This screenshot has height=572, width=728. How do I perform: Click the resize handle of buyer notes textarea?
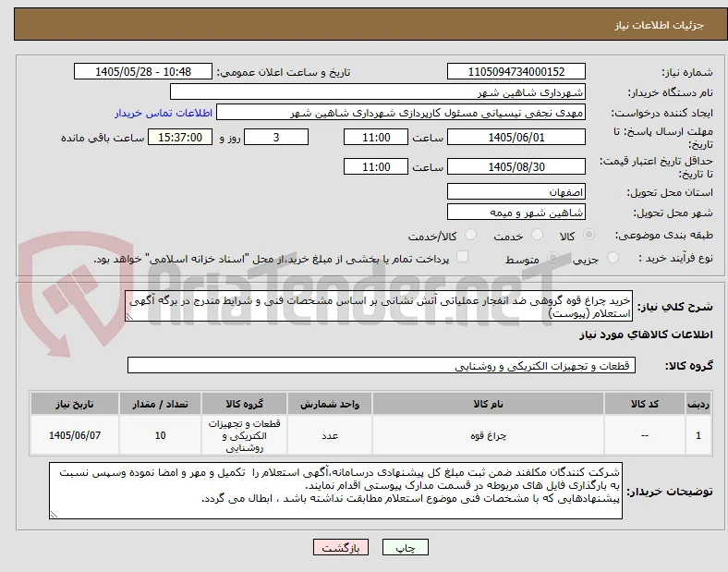pos(54,515)
